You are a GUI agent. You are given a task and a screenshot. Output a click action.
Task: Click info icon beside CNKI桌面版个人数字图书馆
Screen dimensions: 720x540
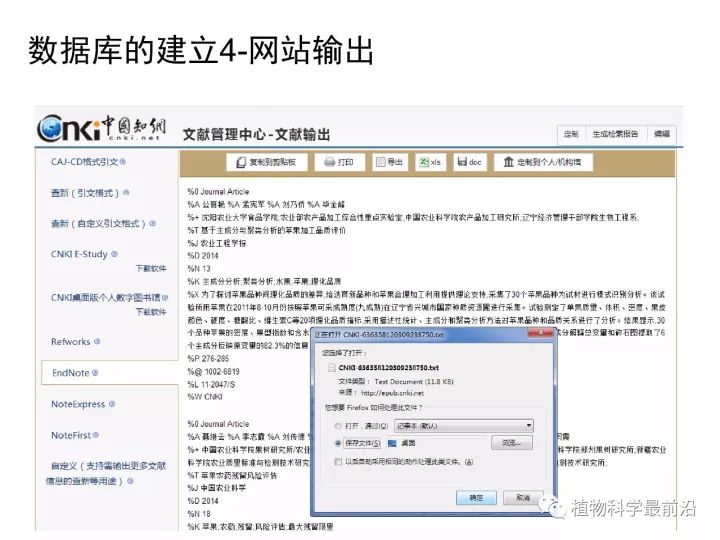pos(165,298)
